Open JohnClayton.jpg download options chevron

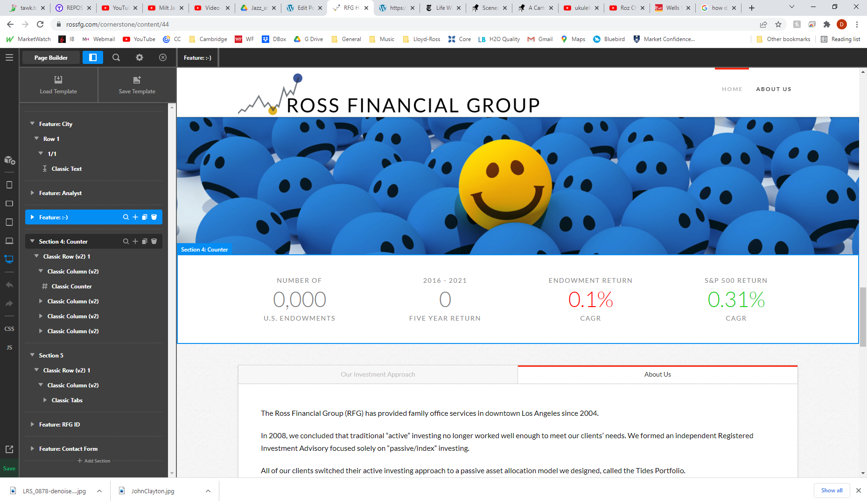(208, 491)
